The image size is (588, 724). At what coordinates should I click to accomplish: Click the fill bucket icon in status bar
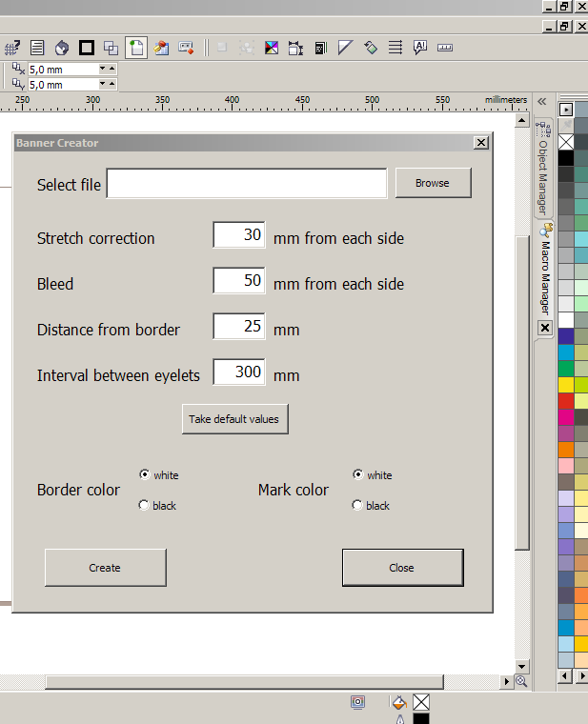399,702
